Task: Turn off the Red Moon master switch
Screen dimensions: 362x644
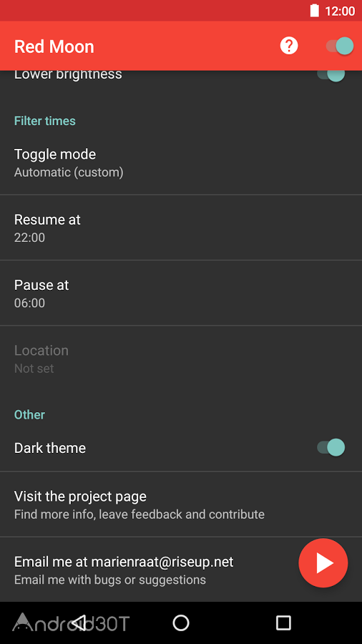Action: [339, 46]
